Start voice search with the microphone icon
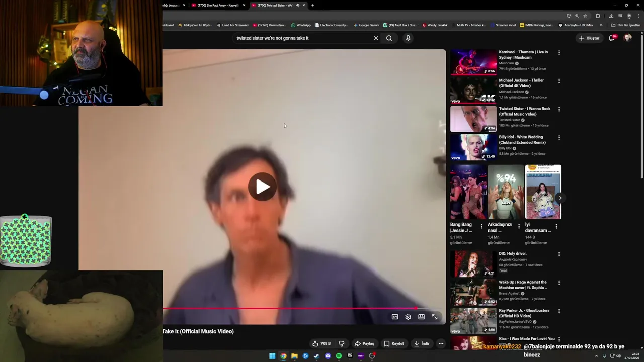 coord(408,38)
